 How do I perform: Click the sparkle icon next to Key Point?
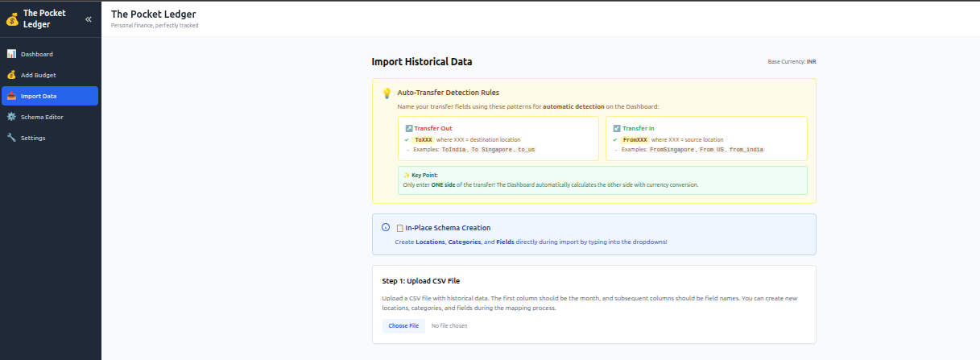(x=406, y=175)
